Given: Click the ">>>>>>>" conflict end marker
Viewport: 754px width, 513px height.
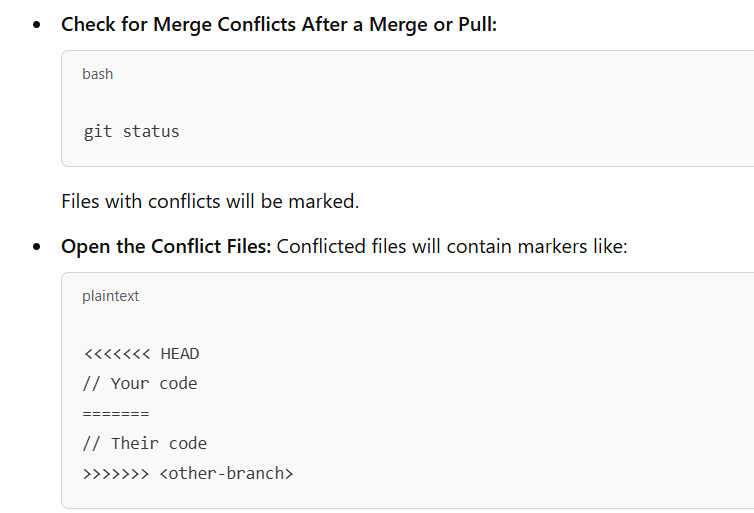Looking at the screenshot, I should [117, 474].
